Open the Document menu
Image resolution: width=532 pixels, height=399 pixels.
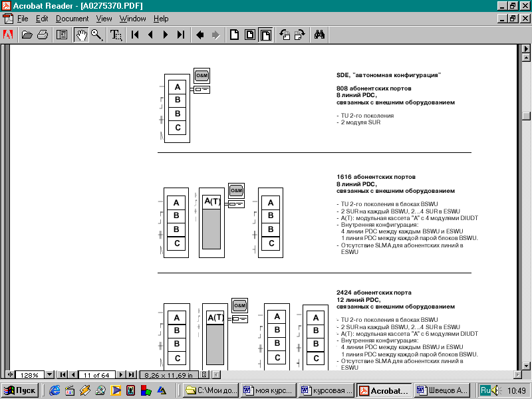point(72,19)
